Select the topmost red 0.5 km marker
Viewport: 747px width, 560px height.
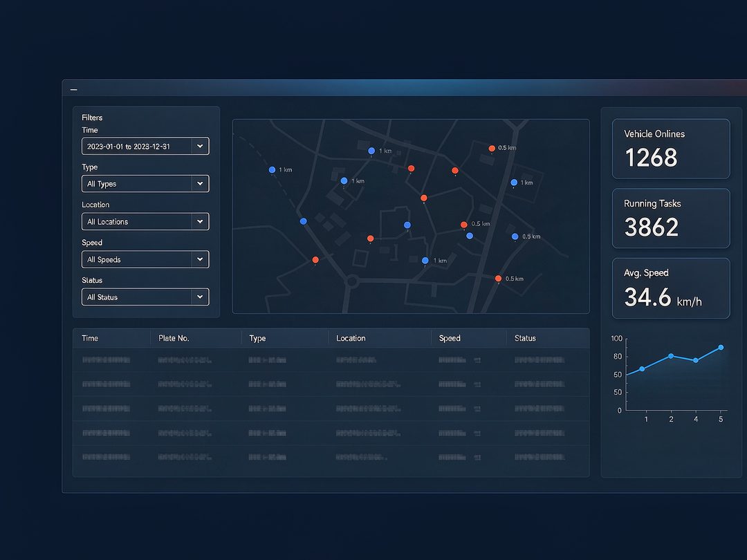pyautogui.click(x=492, y=148)
